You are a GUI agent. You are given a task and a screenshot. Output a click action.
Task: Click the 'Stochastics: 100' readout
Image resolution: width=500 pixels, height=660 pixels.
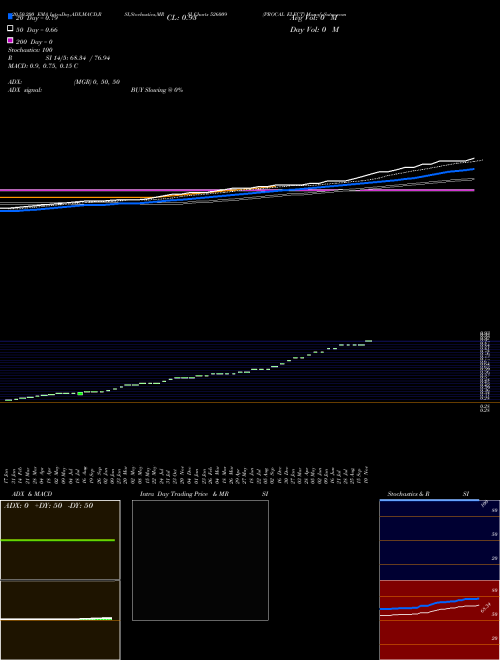(x=30, y=50)
